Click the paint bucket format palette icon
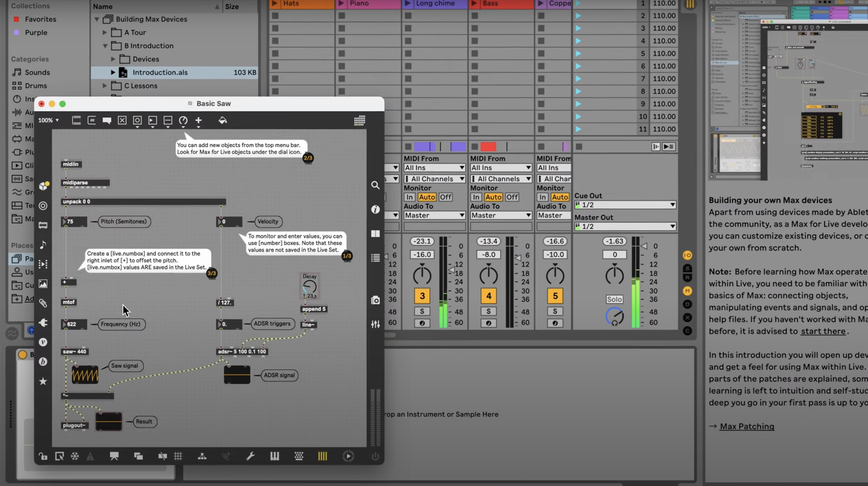This screenshot has width=868, height=486. click(223, 120)
